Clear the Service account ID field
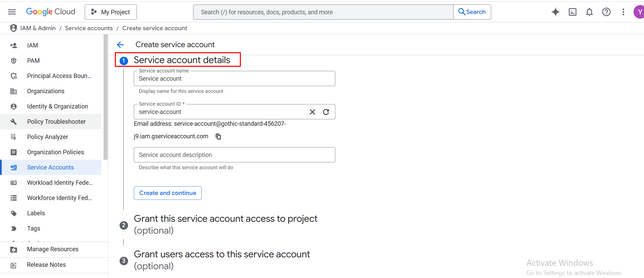This screenshot has height=278, width=644. point(312,112)
